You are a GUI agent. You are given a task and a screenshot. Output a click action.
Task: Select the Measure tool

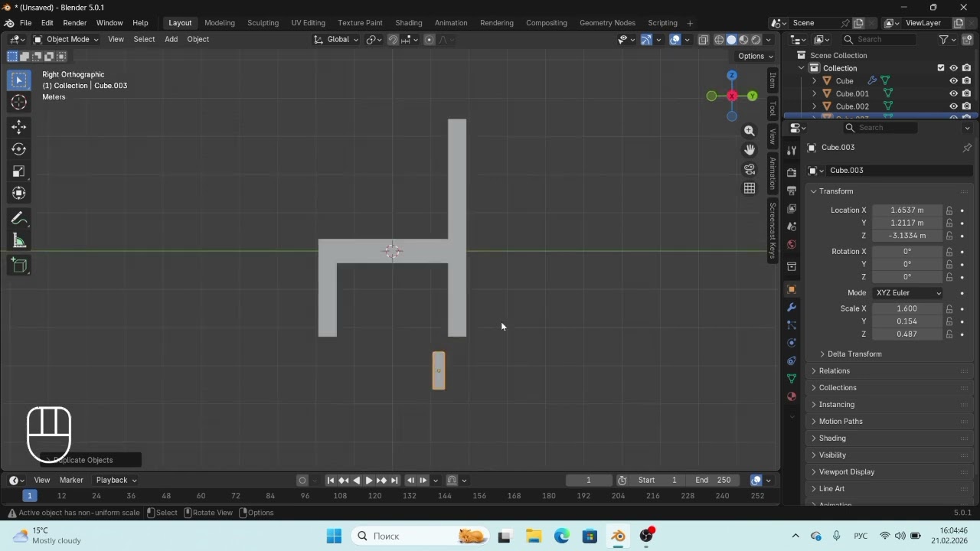19,241
